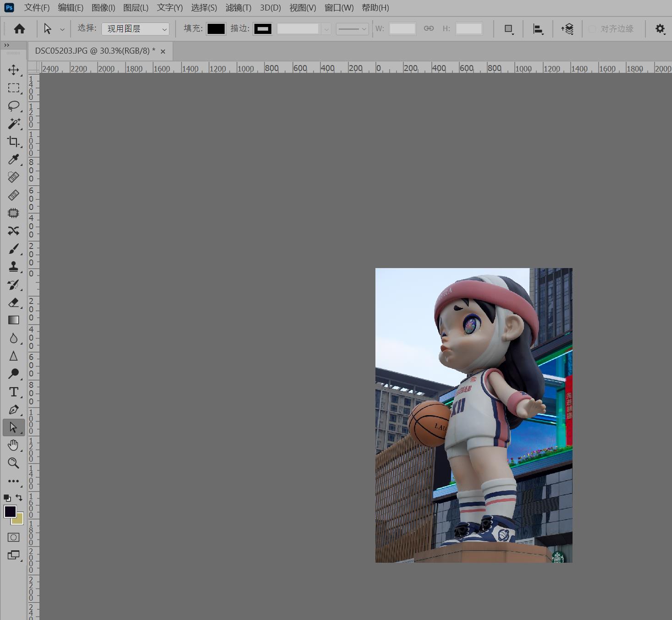Open the 3D(D) menu
This screenshot has width=672, height=620.
(x=270, y=8)
